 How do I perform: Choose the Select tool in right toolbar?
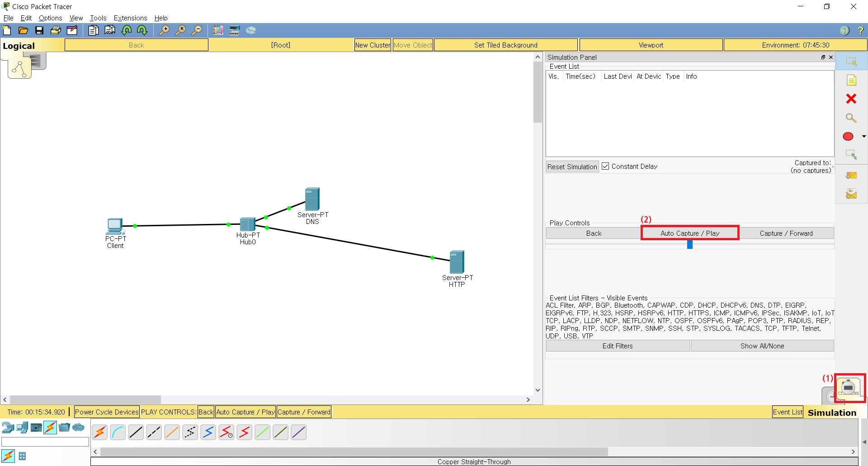tap(851, 62)
